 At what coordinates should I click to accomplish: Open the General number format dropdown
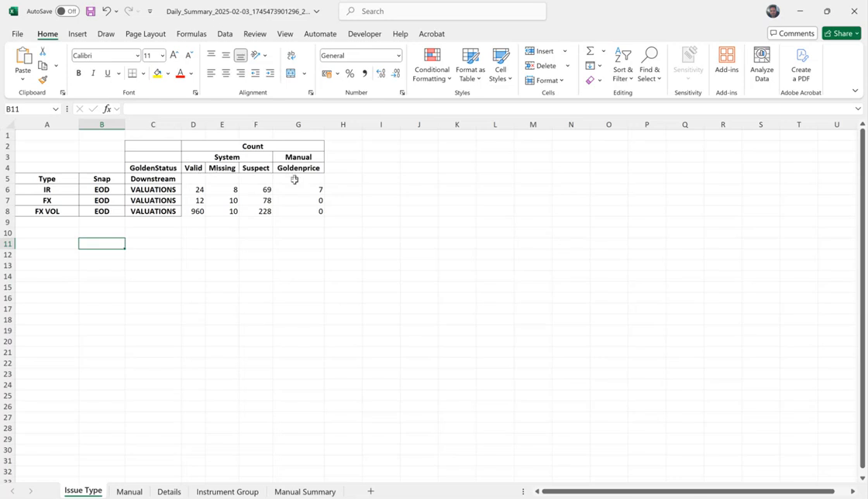pyautogui.click(x=398, y=55)
